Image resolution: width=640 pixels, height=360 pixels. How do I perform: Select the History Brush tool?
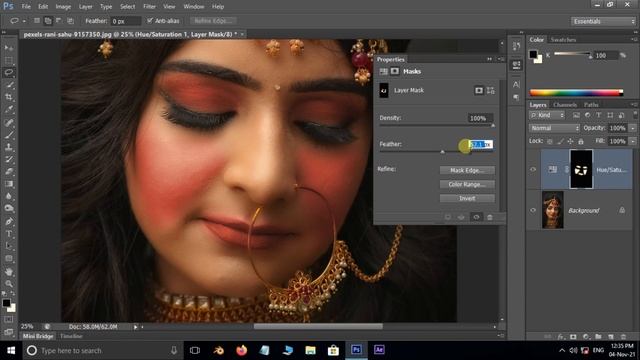[9, 160]
